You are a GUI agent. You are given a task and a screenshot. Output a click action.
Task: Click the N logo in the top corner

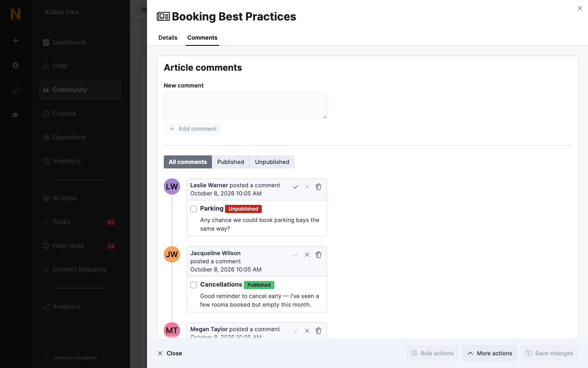pos(16,14)
